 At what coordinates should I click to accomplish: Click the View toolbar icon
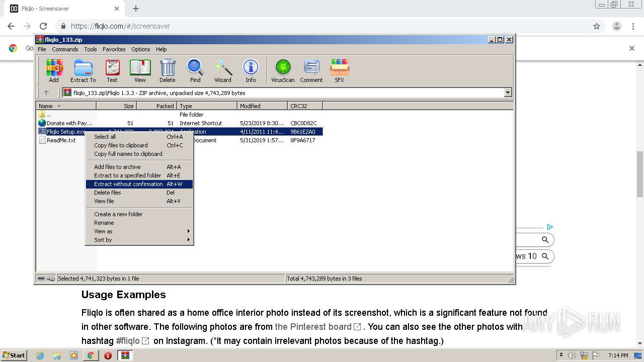140,70
